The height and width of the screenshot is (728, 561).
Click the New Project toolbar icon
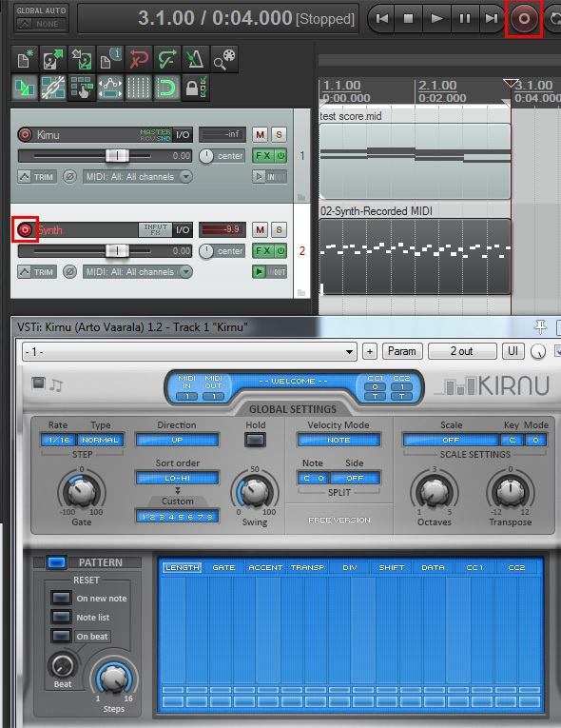point(25,59)
